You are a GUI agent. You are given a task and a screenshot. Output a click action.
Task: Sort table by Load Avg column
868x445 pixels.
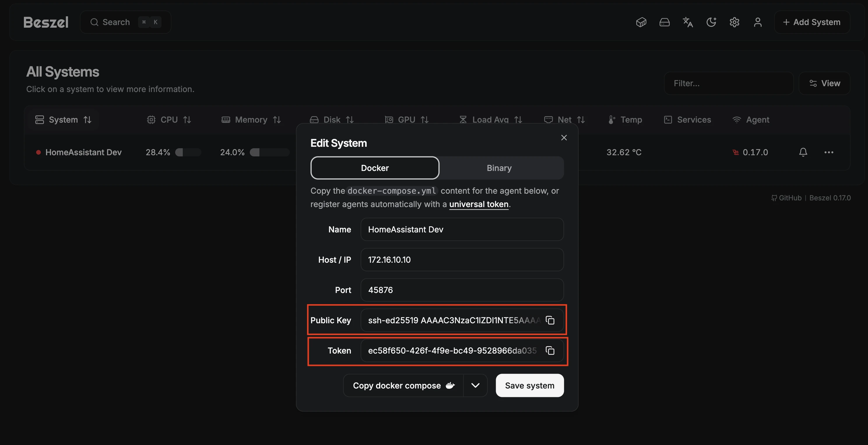coord(490,119)
